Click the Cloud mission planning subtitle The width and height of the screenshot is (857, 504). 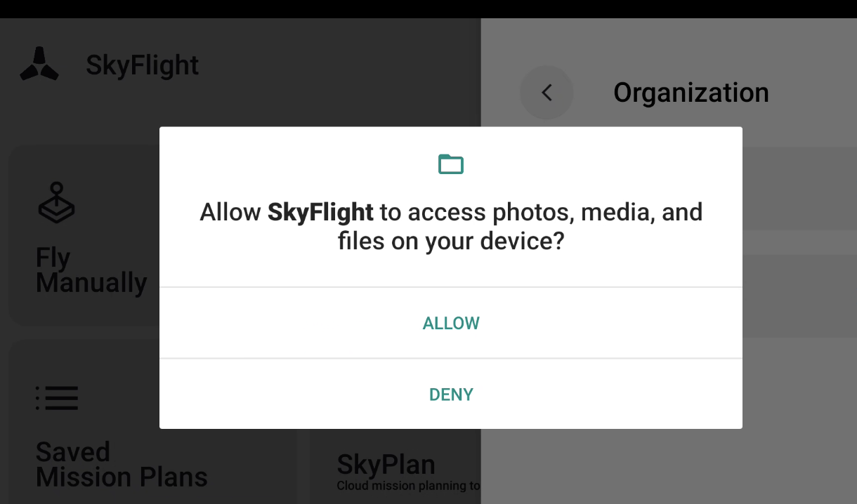tap(409, 485)
